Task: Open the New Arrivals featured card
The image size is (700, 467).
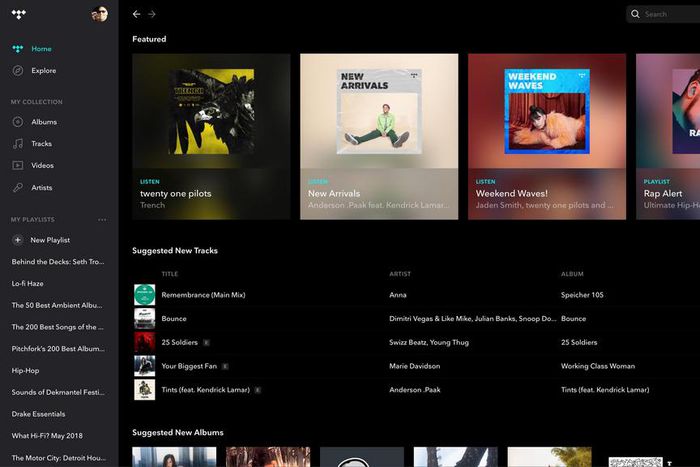Action: (x=379, y=137)
